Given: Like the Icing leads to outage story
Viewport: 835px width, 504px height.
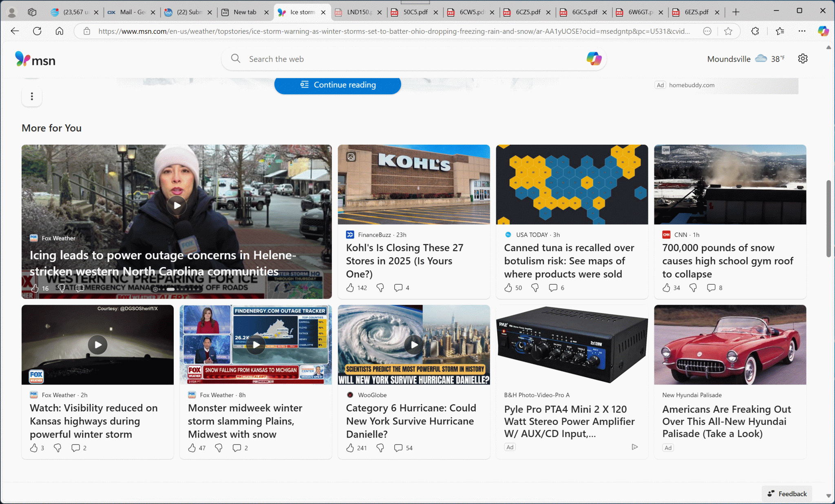Looking at the screenshot, I should point(35,288).
